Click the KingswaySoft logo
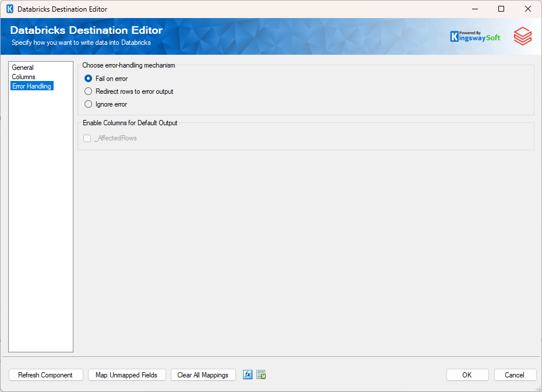This screenshot has width=542, height=392. point(475,36)
